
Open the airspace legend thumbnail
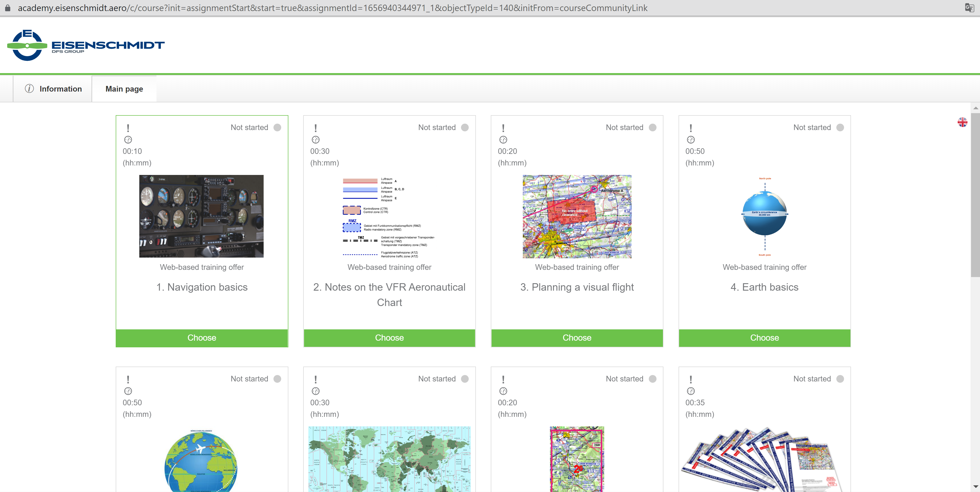[389, 217]
